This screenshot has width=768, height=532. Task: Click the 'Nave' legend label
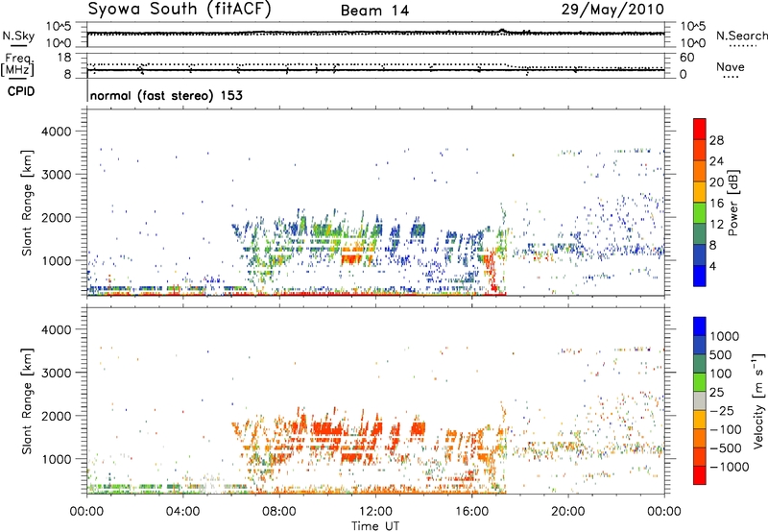[x=731, y=67]
